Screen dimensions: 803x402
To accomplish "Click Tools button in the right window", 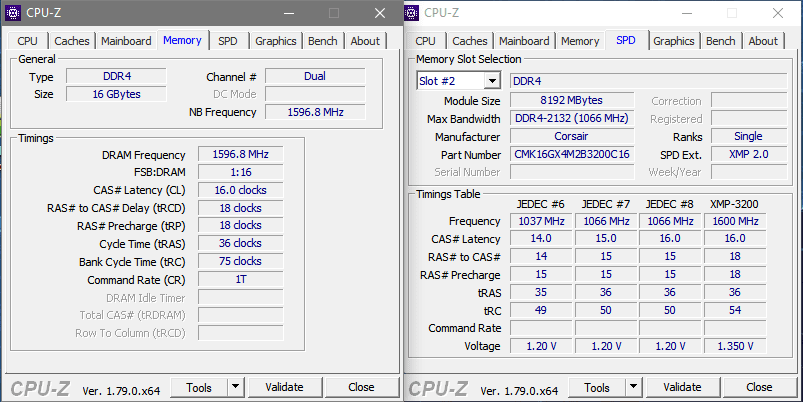I will click(597, 388).
